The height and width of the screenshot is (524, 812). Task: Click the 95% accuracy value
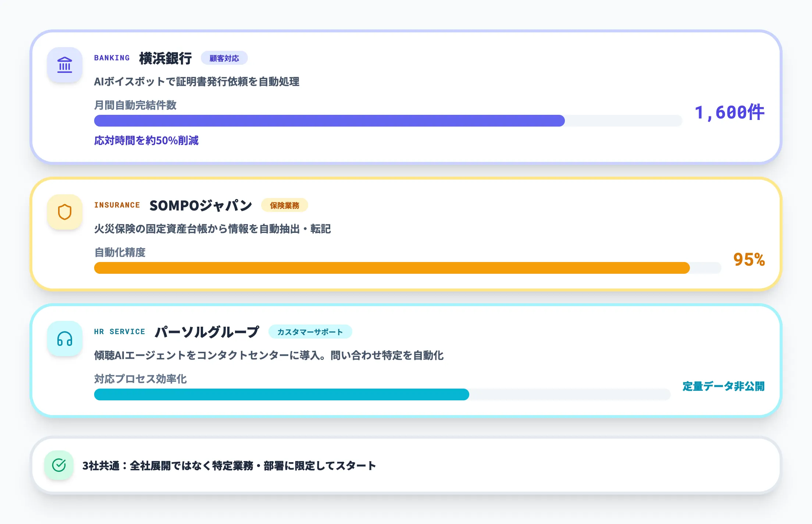pos(749,259)
